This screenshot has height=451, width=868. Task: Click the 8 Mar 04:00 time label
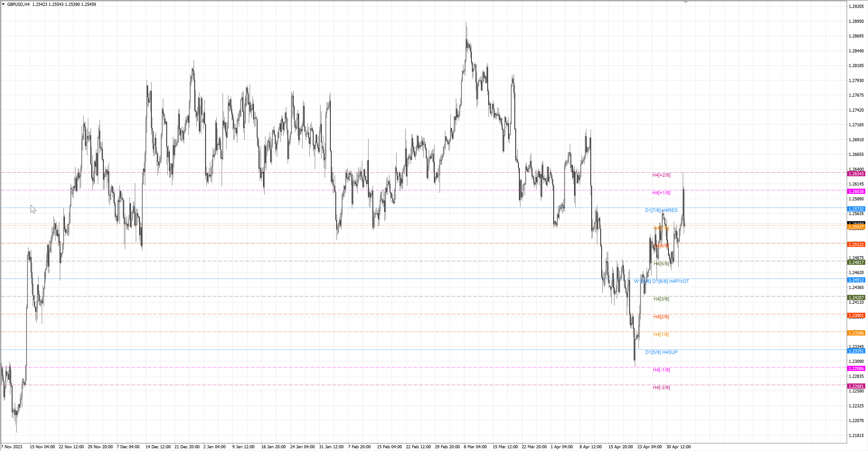tap(475, 447)
